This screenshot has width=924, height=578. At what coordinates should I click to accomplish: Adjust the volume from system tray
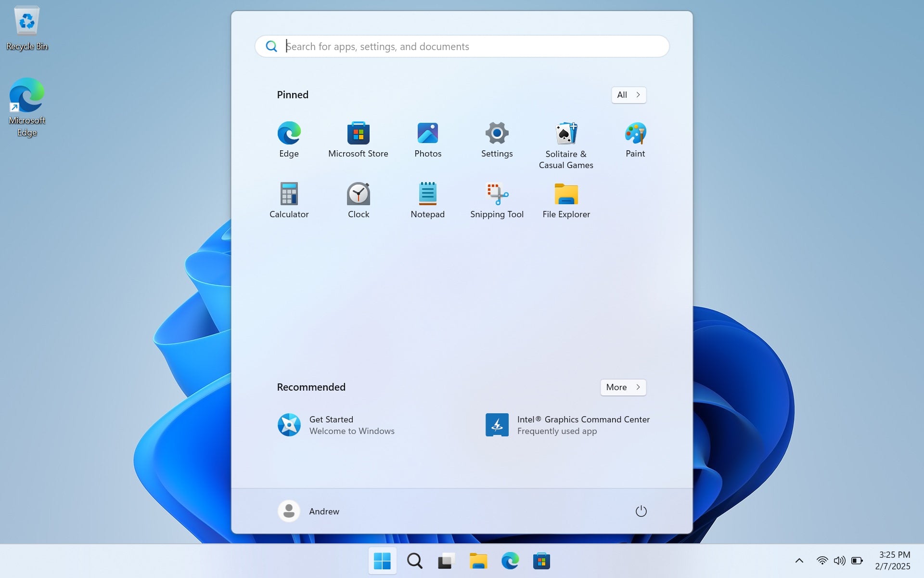tap(839, 560)
